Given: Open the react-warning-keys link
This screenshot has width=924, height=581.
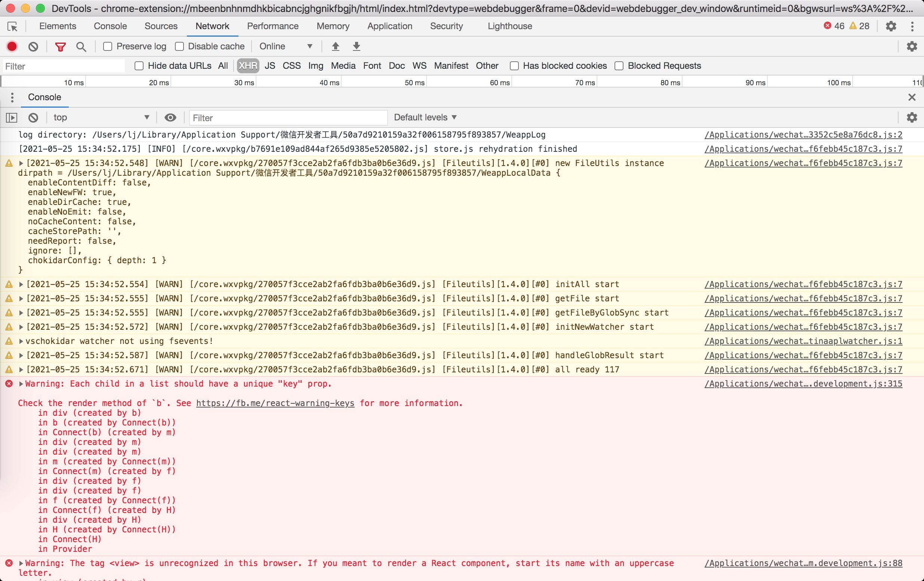Looking at the screenshot, I should pyautogui.click(x=275, y=403).
